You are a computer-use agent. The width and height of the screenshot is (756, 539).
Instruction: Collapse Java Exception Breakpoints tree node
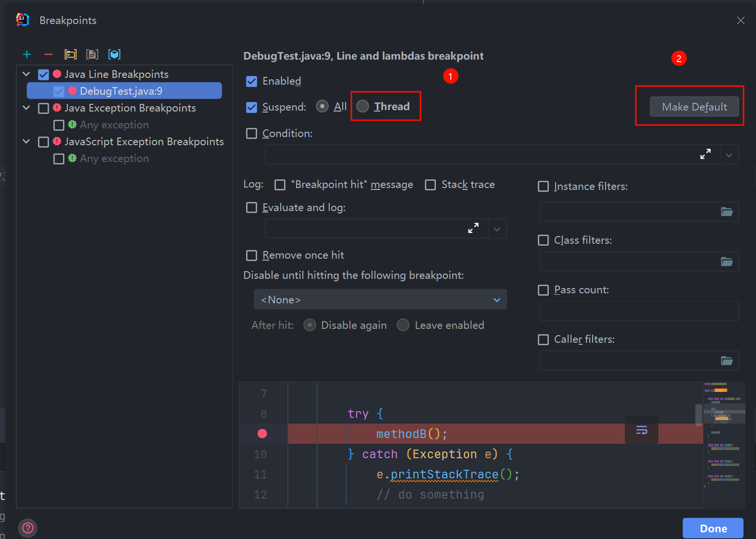point(26,108)
